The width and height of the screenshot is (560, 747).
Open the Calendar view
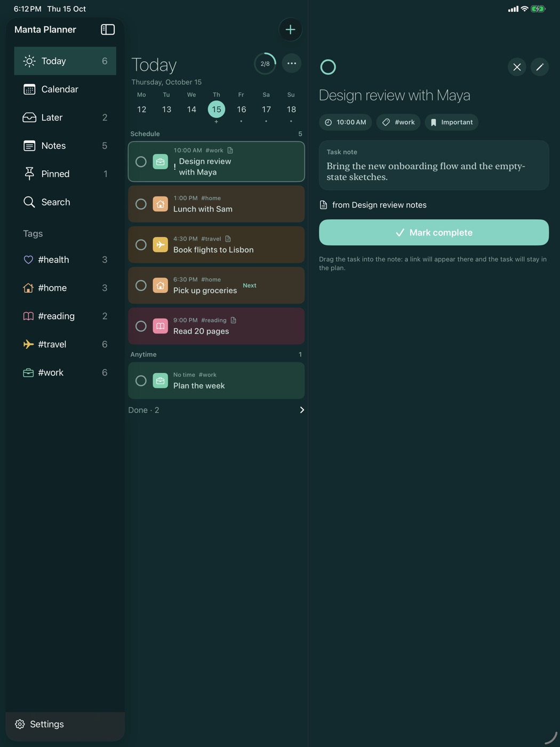tap(65, 89)
